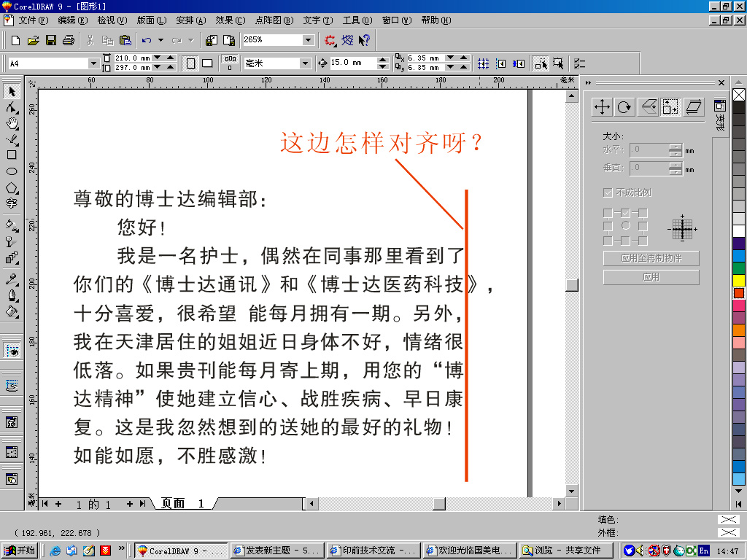
Task: Increase the page width 210.0 spinner
Action: click(171, 58)
